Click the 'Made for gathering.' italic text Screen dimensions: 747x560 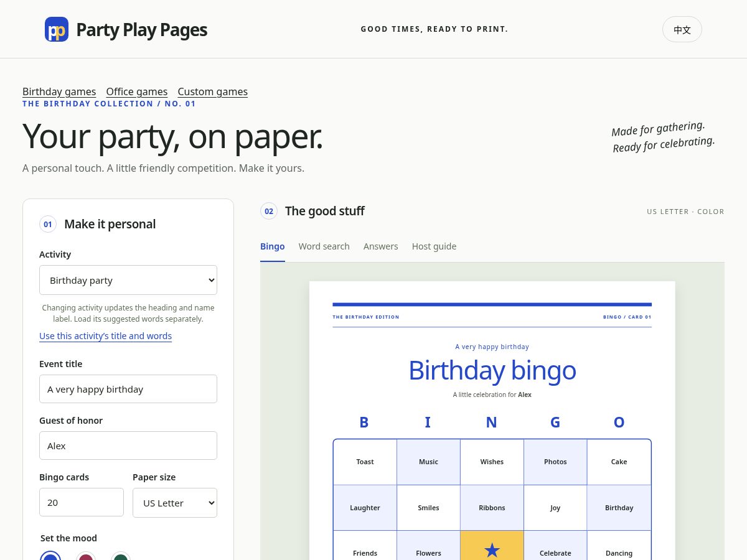(658, 129)
